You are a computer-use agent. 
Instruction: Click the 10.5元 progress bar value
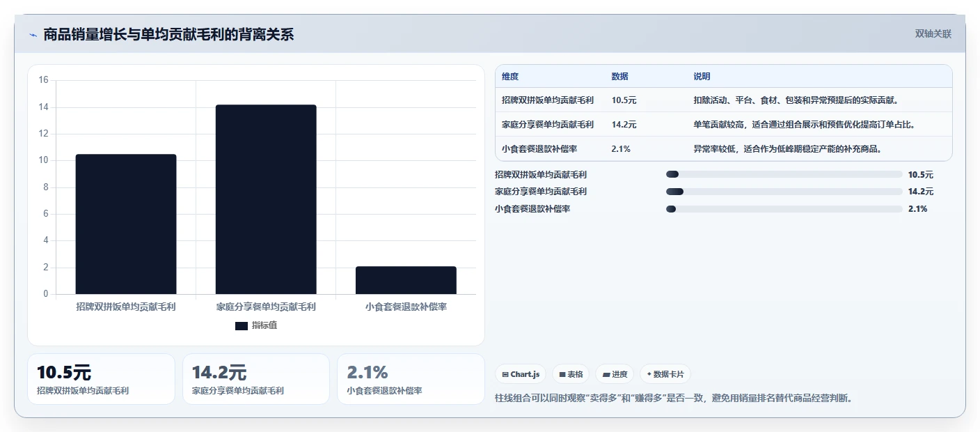921,175
